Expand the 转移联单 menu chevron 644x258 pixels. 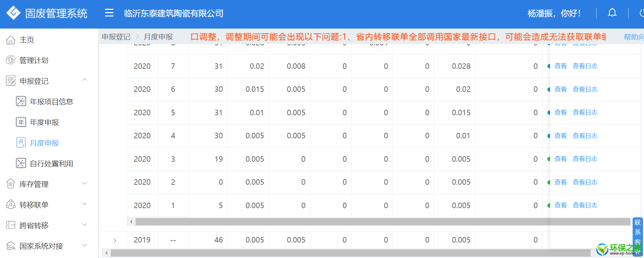point(85,204)
